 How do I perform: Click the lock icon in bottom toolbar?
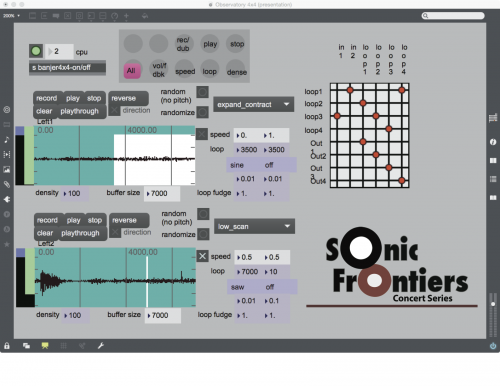pyautogui.click(x=7, y=346)
